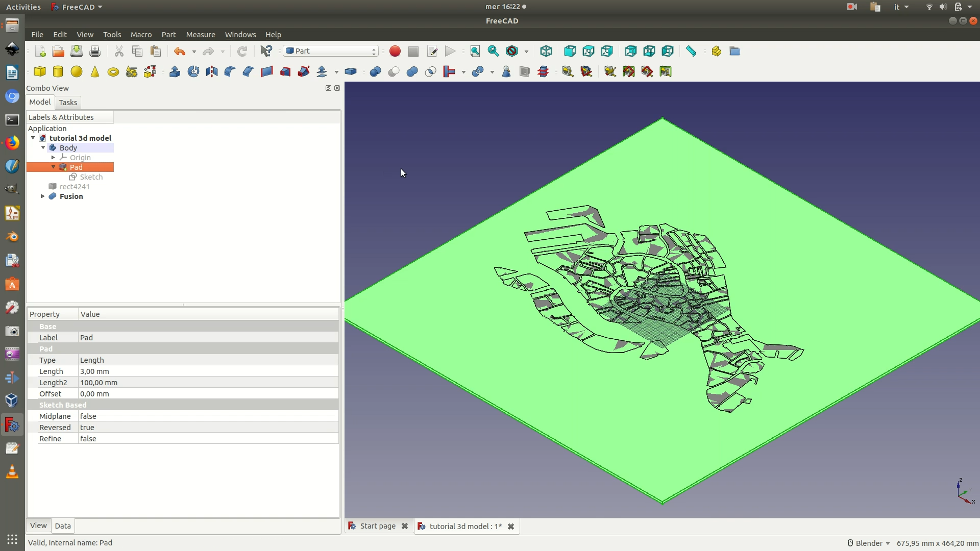
Task: Click the Extrude shape tool
Action: tap(175, 71)
